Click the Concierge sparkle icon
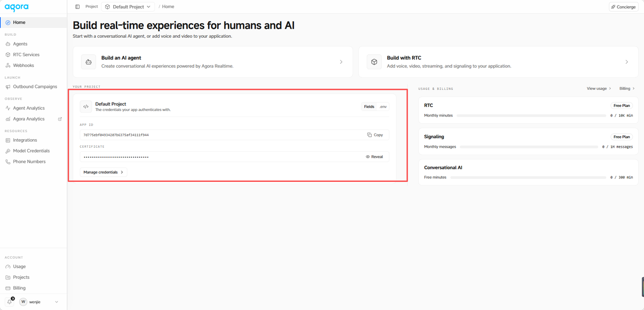Viewport: 644px width, 310px height. [x=613, y=7]
